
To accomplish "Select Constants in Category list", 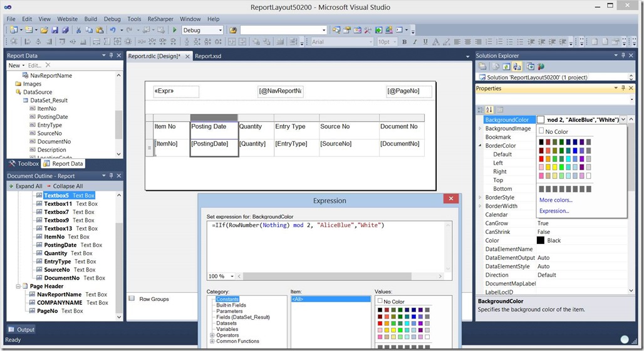I will point(227,299).
